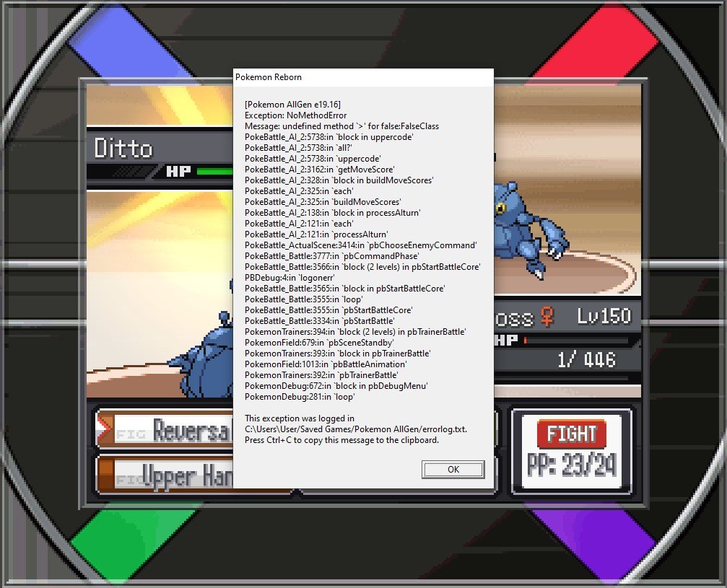Click the female gender symbol beside Lv150

[548, 317]
